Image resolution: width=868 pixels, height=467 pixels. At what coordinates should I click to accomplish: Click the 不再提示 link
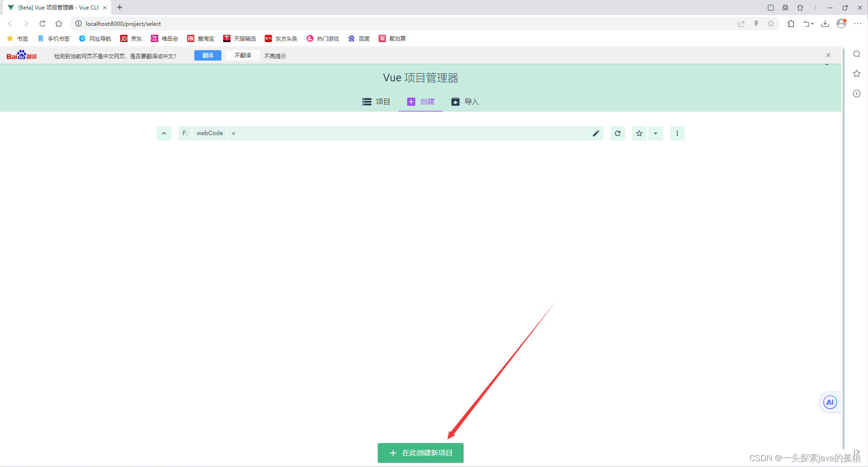point(275,56)
